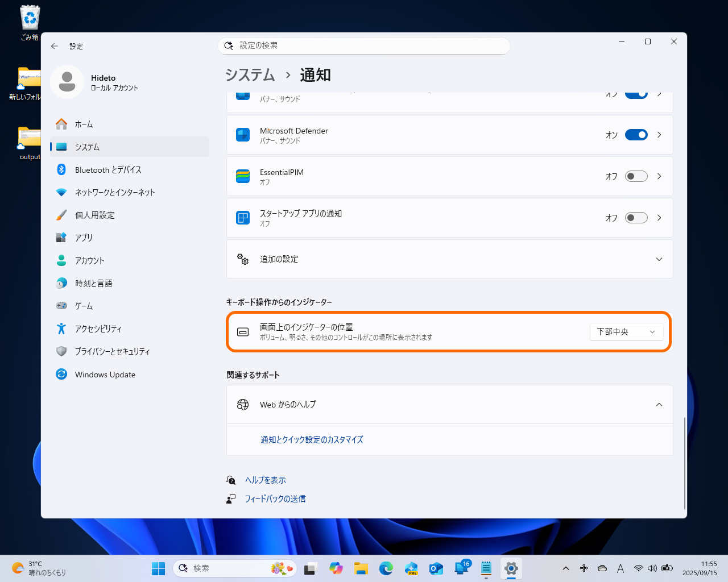Click the volume icon in system tray

[x=652, y=568]
